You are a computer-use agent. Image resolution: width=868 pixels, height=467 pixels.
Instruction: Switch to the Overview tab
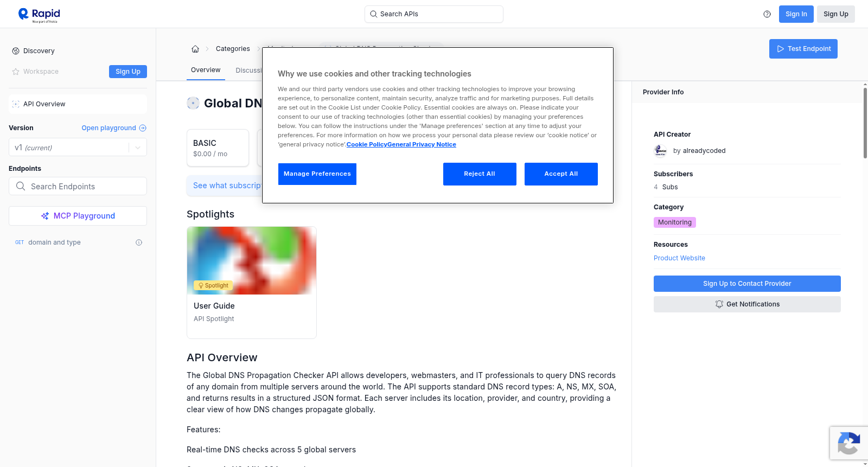tap(206, 70)
